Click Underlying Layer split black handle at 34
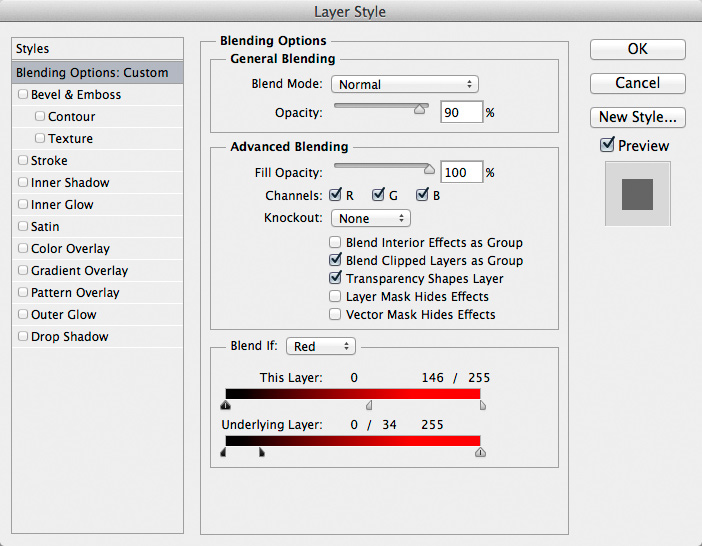The width and height of the screenshot is (702, 546). 262,452
